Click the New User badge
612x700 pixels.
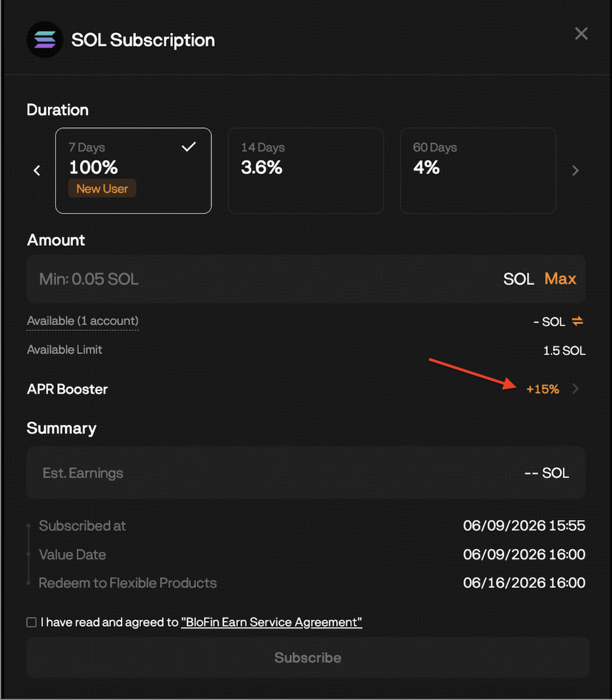[x=102, y=189]
